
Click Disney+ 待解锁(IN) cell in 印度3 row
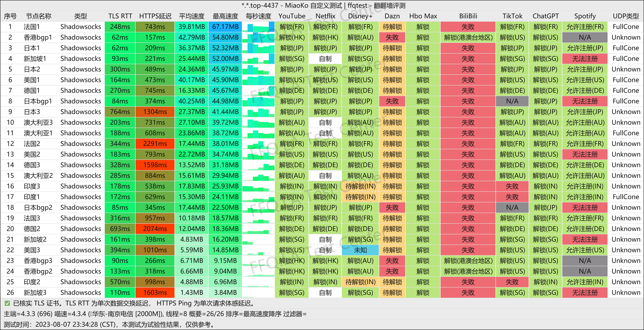tap(360, 186)
